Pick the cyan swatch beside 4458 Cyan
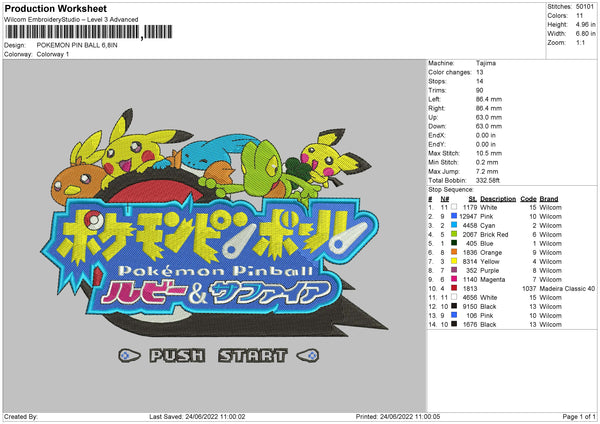600x424 pixels. 454,225
